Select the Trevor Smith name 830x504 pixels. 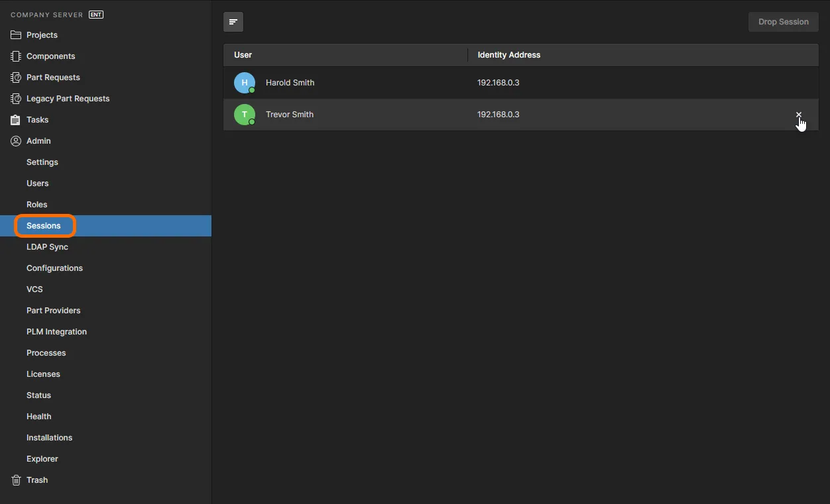click(290, 115)
